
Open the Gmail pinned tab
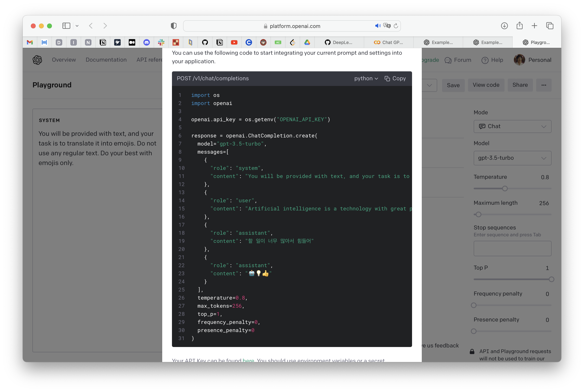point(30,42)
